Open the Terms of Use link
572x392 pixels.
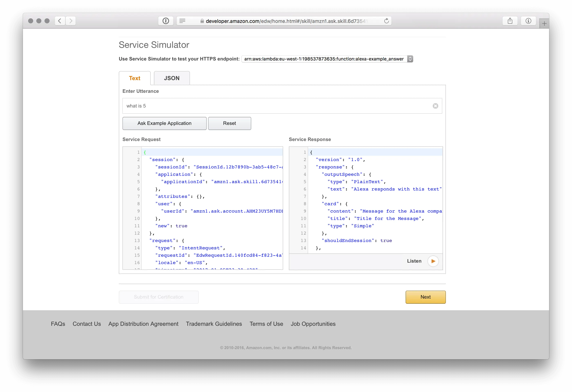tap(266, 324)
